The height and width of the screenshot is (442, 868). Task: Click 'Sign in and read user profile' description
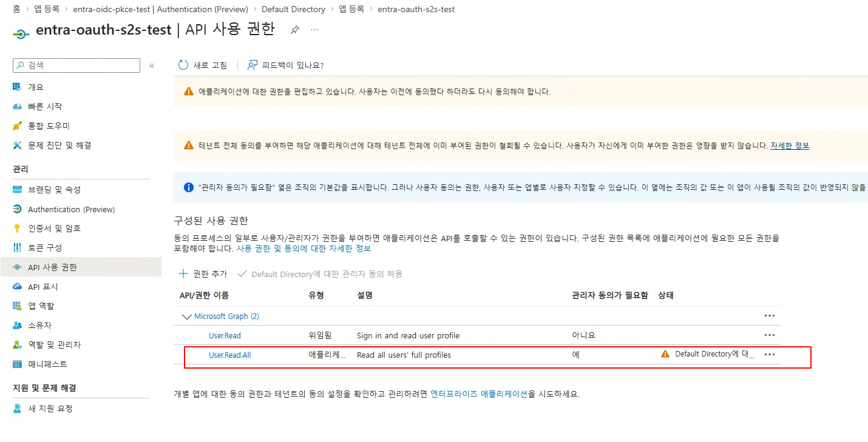tap(408, 335)
